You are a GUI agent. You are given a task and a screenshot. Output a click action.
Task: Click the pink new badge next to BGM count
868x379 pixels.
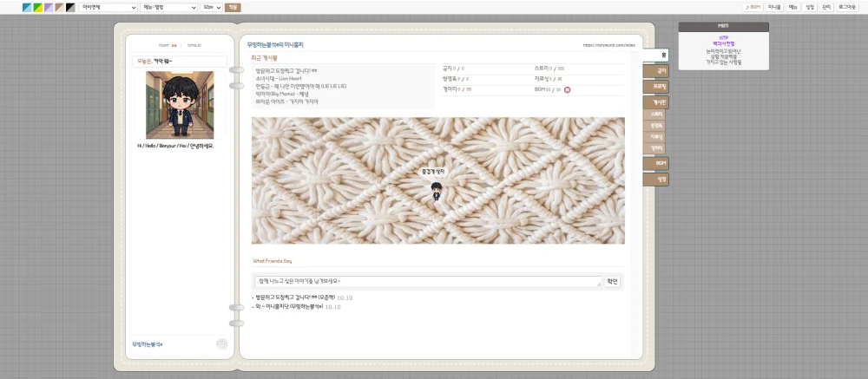click(568, 89)
